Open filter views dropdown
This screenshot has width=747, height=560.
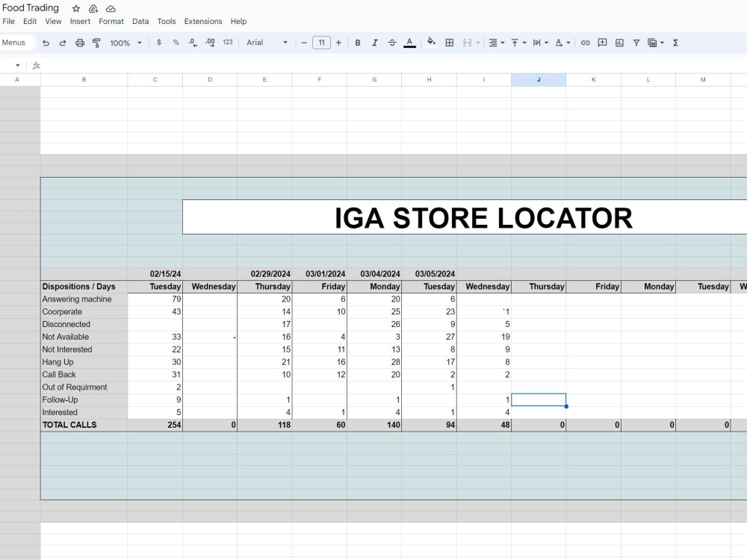656,43
